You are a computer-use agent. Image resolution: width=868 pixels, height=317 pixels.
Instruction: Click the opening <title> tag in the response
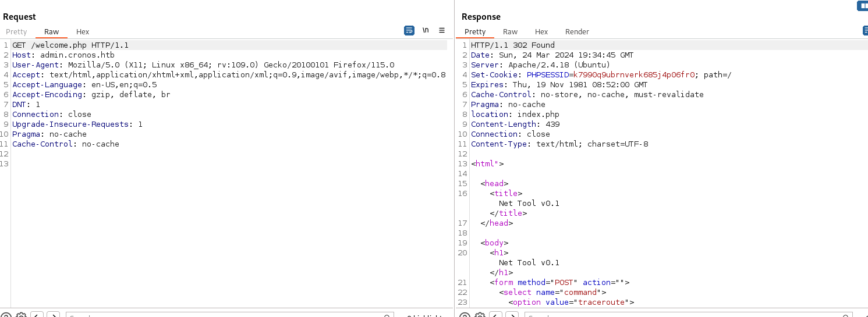506,194
